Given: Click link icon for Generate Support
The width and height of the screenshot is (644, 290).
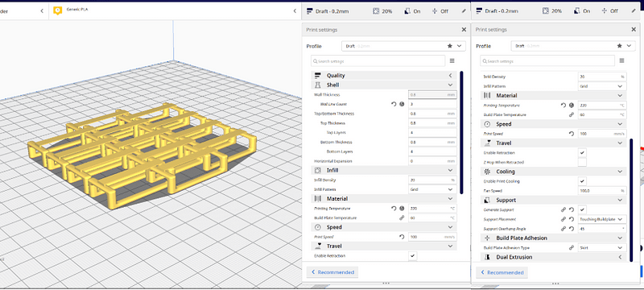Looking at the screenshot, I should pos(563,209).
